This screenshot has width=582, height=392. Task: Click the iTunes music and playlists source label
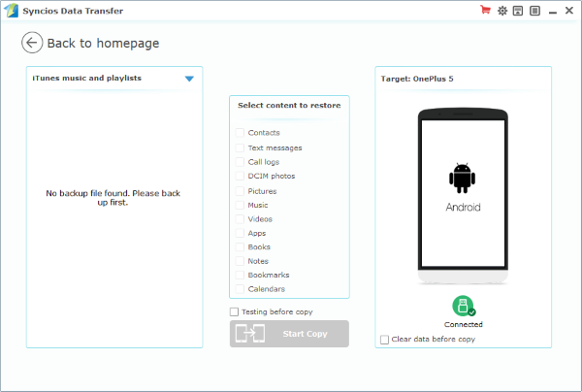(87, 78)
